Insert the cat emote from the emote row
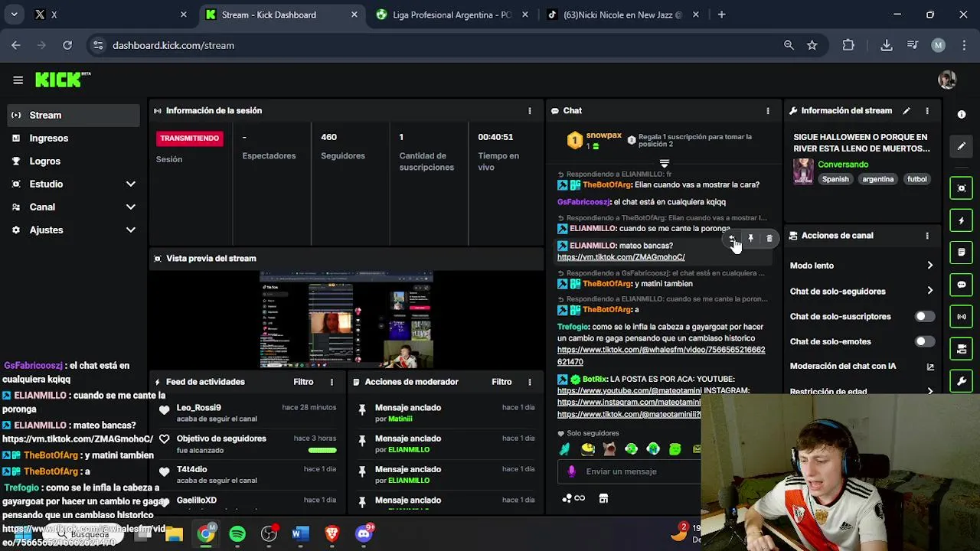This screenshot has width=980, height=551. coord(609,449)
